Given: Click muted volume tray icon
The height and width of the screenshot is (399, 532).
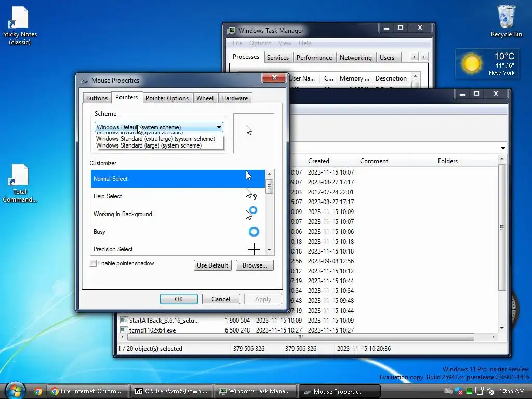Looking at the screenshot, I should tap(490, 391).
